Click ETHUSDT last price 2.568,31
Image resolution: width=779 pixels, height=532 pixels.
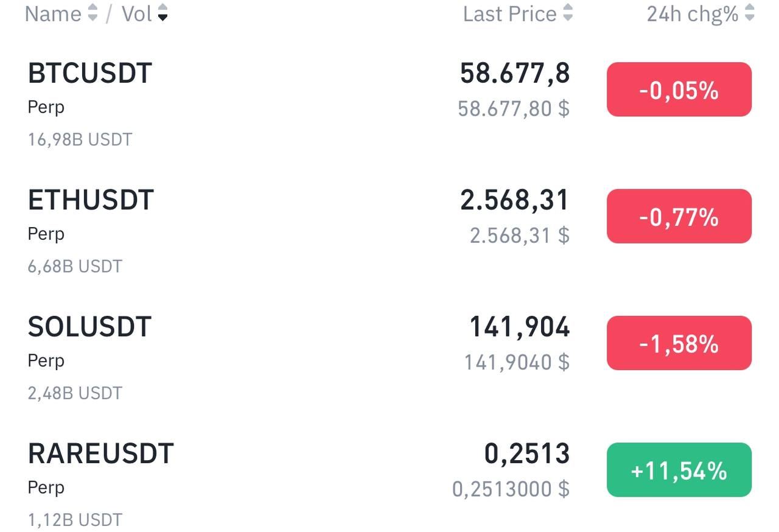pyautogui.click(x=515, y=200)
